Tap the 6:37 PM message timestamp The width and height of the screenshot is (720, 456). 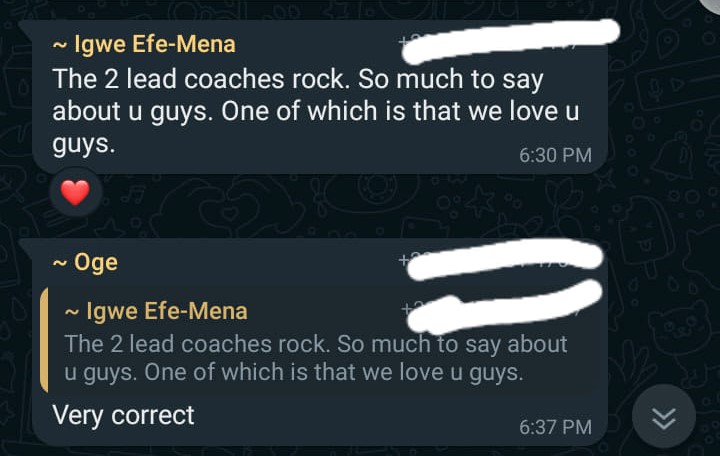[555, 427]
